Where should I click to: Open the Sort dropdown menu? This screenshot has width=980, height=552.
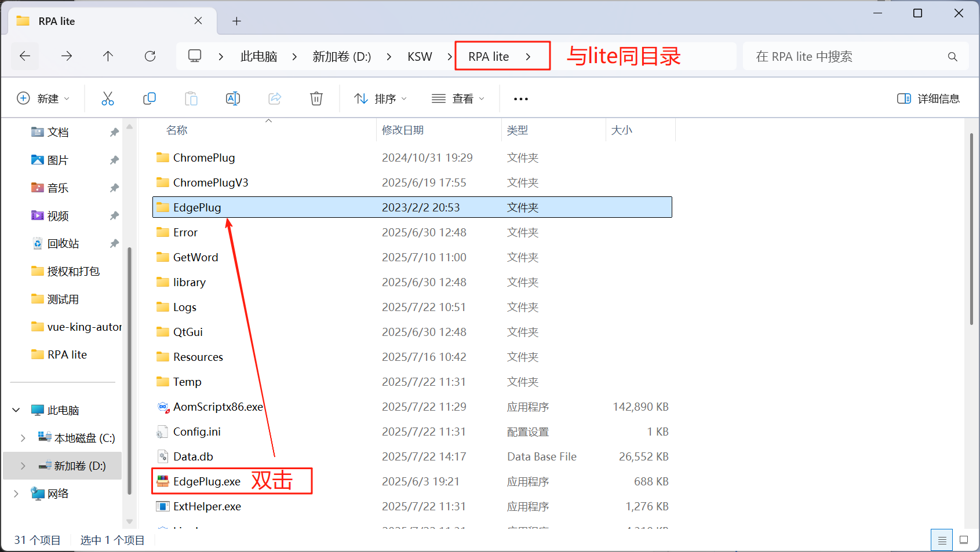(381, 98)
